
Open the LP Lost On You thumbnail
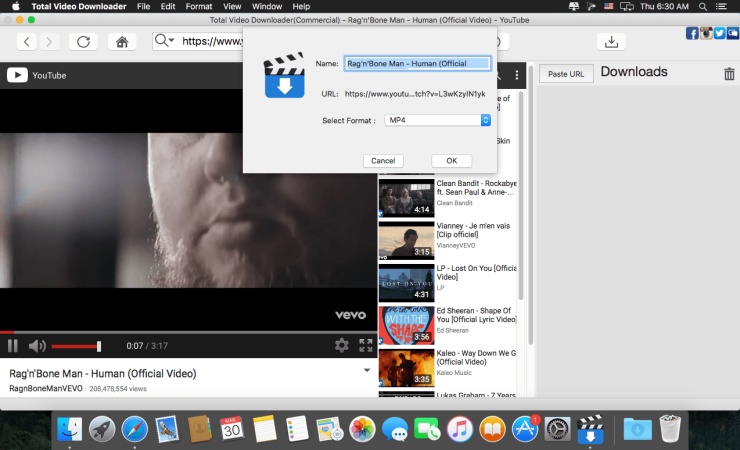pyautogui.click(x=406, y=283)
